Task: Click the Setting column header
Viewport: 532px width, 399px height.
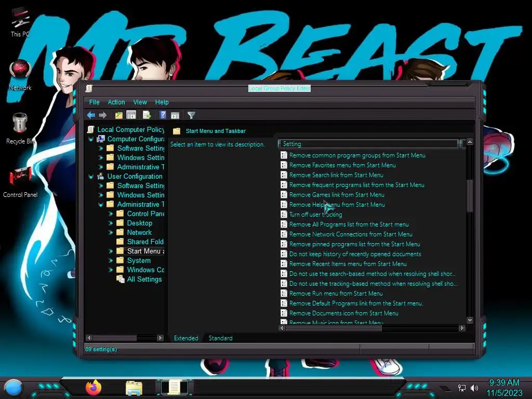Action: pyautogui.click(x=368, y=144)
